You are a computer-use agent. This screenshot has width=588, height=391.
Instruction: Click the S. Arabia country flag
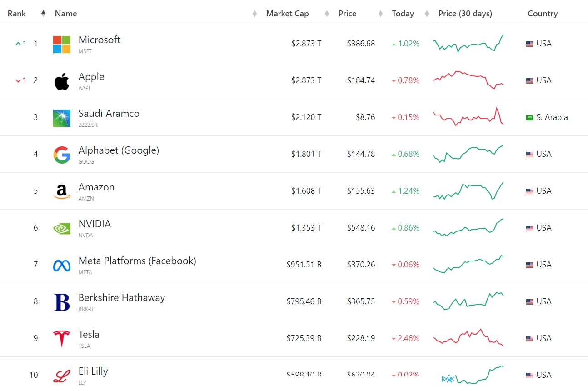pyautogui.click(x=529, y=118)
